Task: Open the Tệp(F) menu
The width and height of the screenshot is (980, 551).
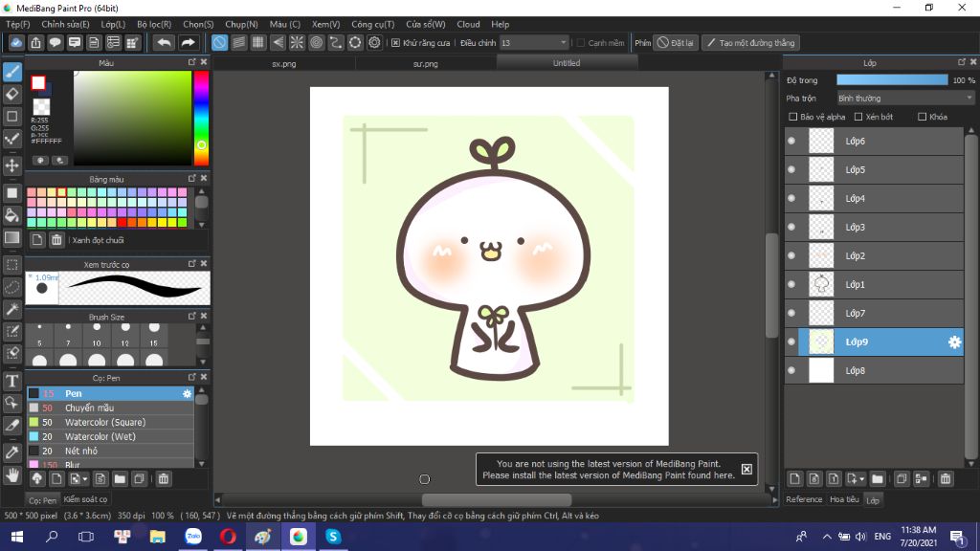Action: pyautogui.click(x=17, y=24)
